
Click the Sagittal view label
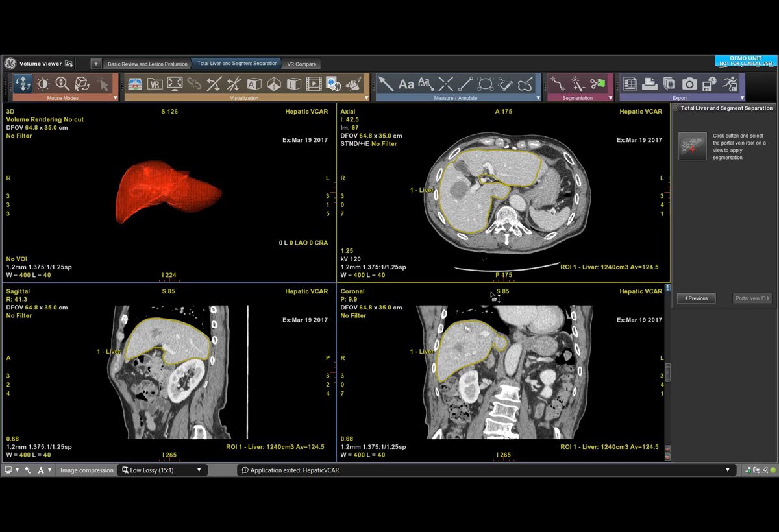[18, 291]
